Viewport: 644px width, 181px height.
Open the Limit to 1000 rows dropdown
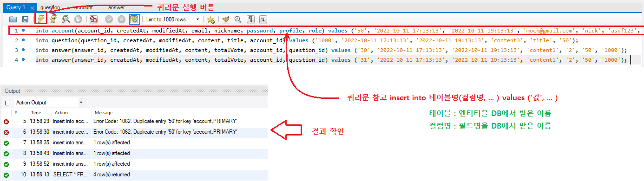pyautogui.click(x=172, y=19)
